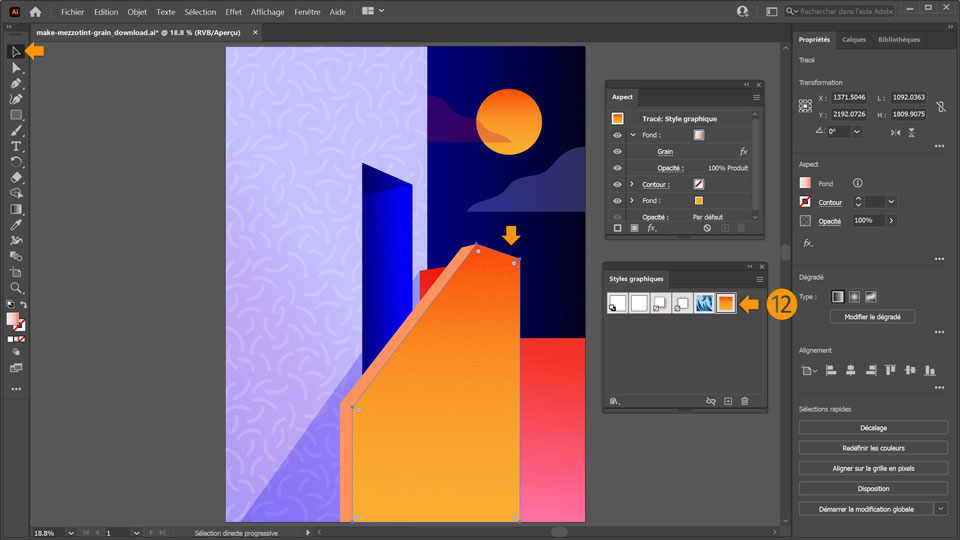Switch to the Calques tab
Screen dimensions: 960x540
[853, 40]
